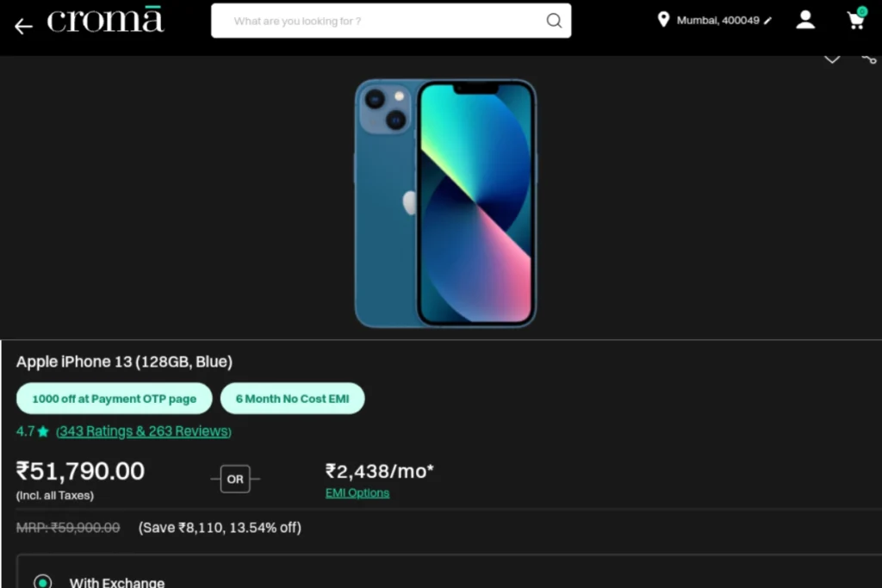882x588 pixels.
Task: Focus the 'What are you looking for' search field
Action: tap(391, 21)
